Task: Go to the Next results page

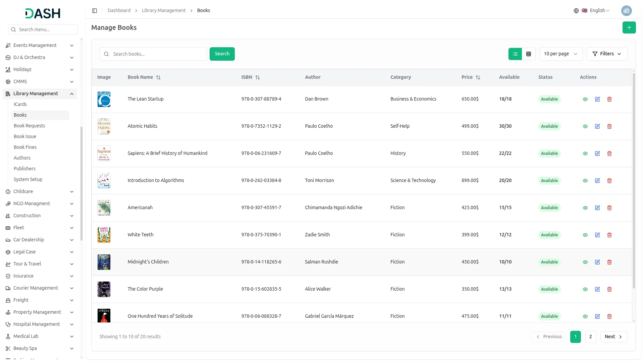Action: point(613,337)
